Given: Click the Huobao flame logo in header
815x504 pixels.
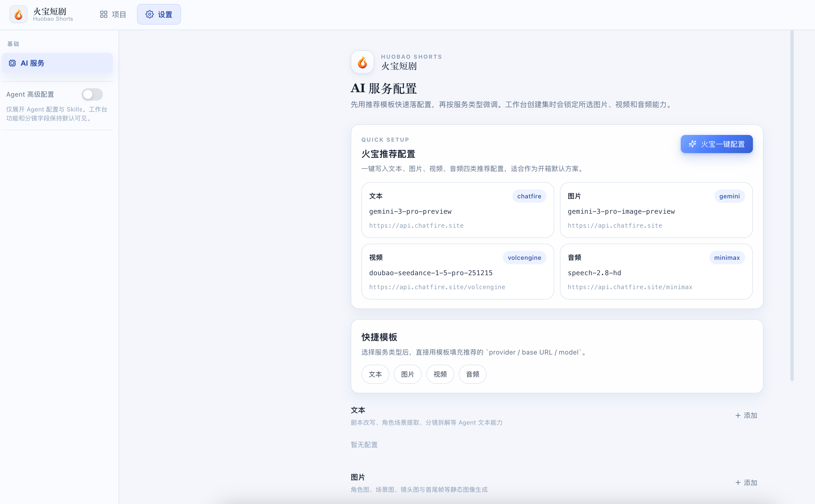Looking at the screenshot, I should 18,14.
